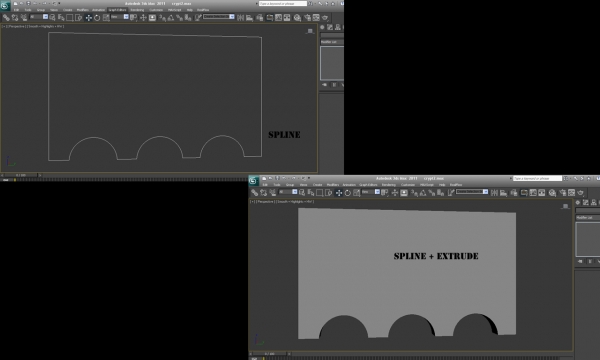Open Selection Filter dropdown in SPLINE window
This screenshot has height=360, width=600.
(x=39, y=16)
